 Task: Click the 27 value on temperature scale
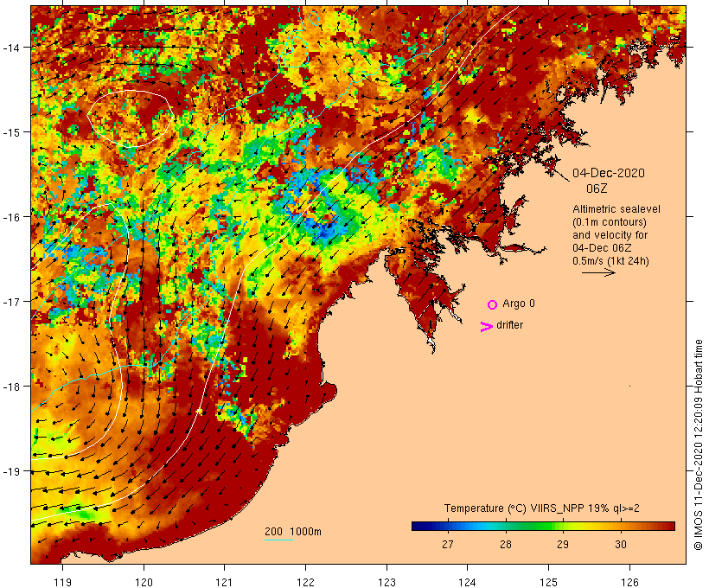(448, 545)
